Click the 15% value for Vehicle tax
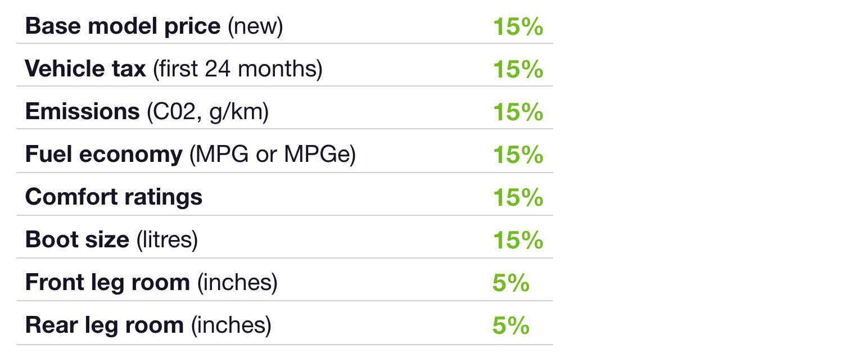Viewport: 868px width, 362px height. pyautogui.click(x=518, y=70)
